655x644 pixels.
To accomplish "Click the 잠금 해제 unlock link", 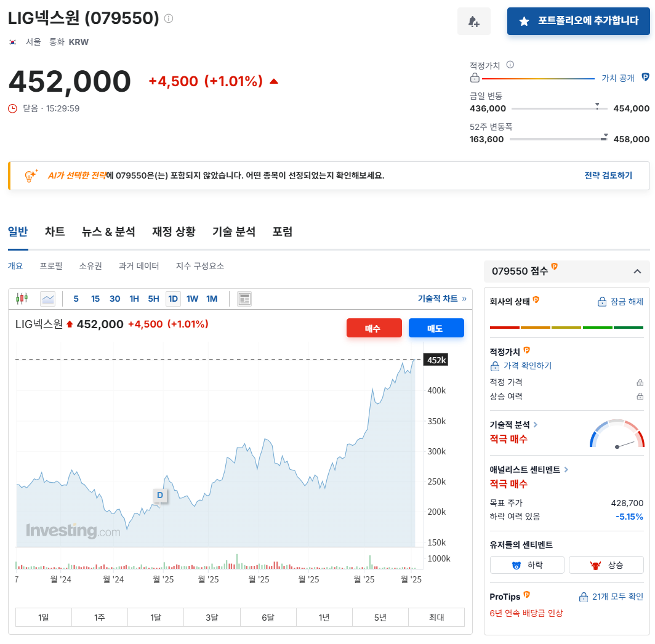I will [621, 301].
